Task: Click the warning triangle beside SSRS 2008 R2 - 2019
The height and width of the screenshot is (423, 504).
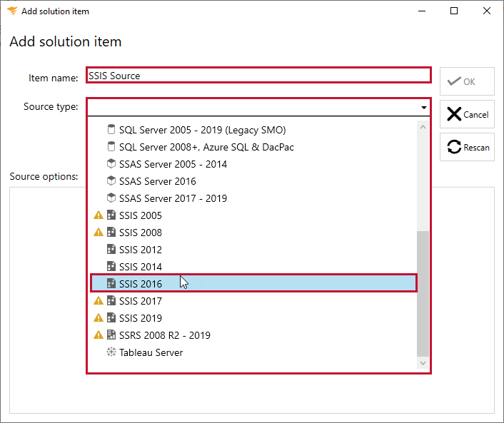Action: point(99,335)
